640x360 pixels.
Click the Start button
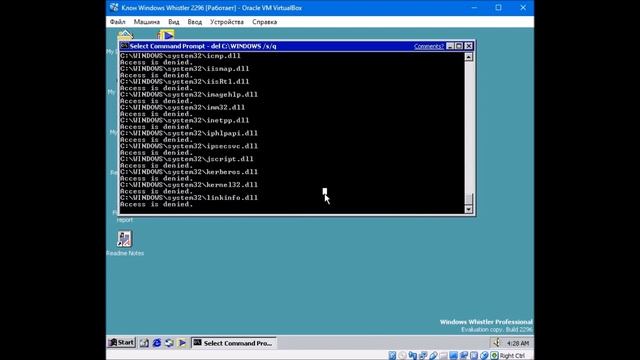point(122,343)
